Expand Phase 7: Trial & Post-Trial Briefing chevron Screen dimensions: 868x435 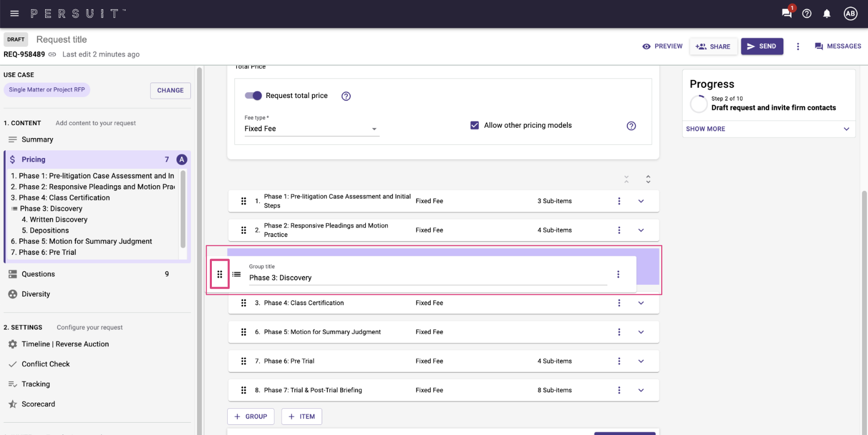pos(641,390)
